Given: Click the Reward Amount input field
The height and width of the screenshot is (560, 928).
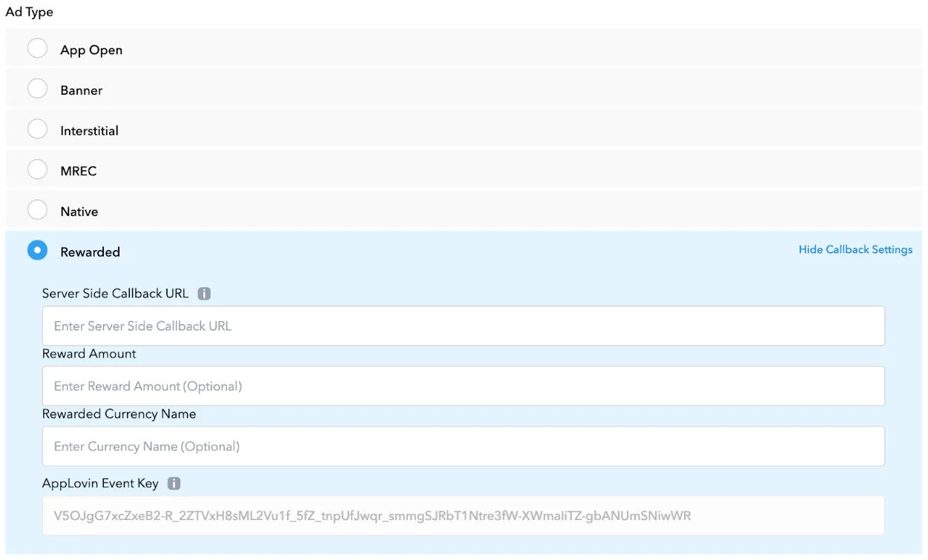Looking at the screenshot, I should coord(464,386).
